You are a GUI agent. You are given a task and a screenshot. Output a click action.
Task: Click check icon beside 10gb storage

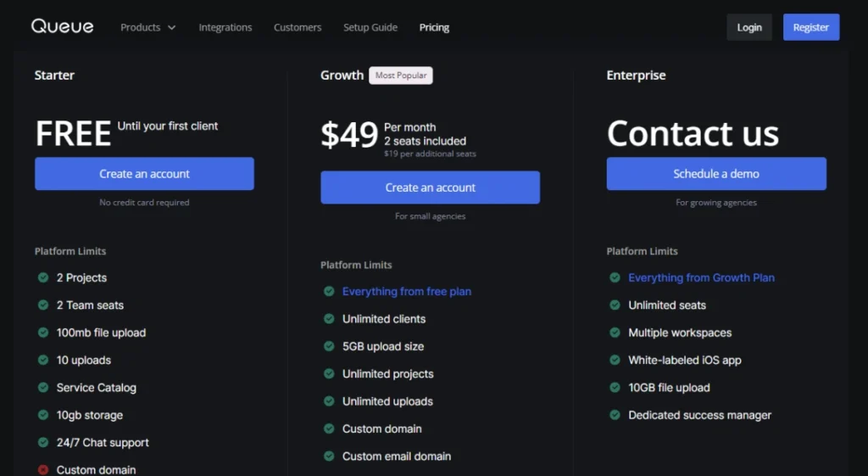(43, 415)
